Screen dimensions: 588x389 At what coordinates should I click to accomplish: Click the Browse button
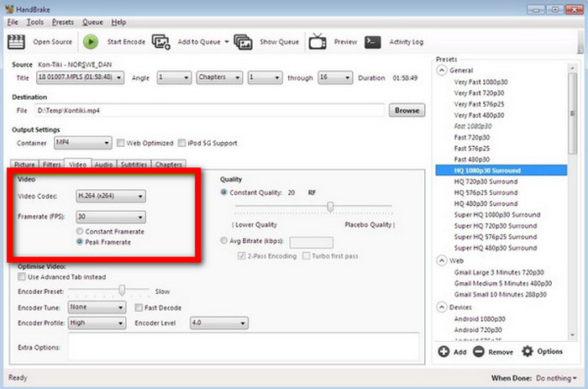coord(407,110)
